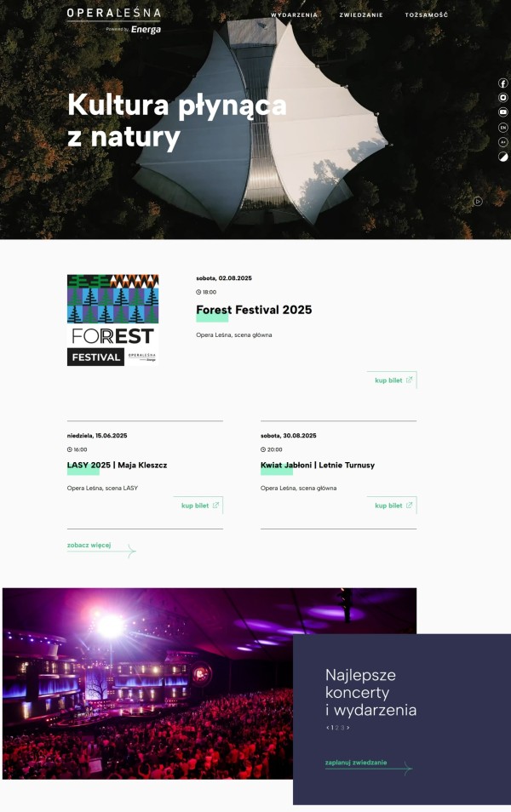This screenshot has width=511, height=812.
Task: Open the Facebook social icon
Action: pos(502,83)
